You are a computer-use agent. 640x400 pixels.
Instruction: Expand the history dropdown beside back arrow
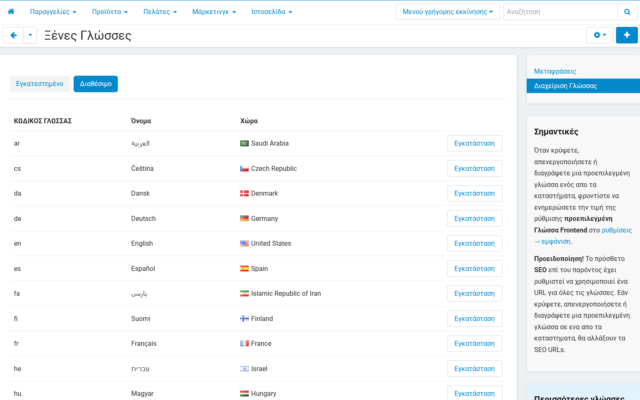tap(30, 35)
